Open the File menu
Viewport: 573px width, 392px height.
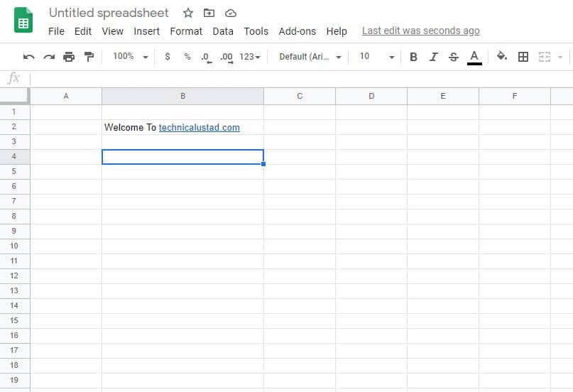(x=56, y=31)
